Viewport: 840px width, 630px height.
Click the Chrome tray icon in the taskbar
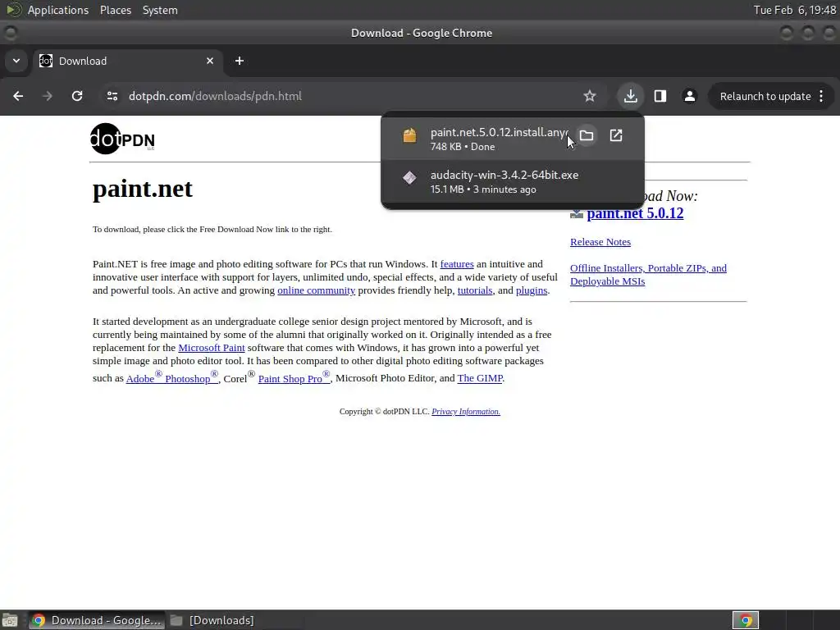click(x=746, y=620)
